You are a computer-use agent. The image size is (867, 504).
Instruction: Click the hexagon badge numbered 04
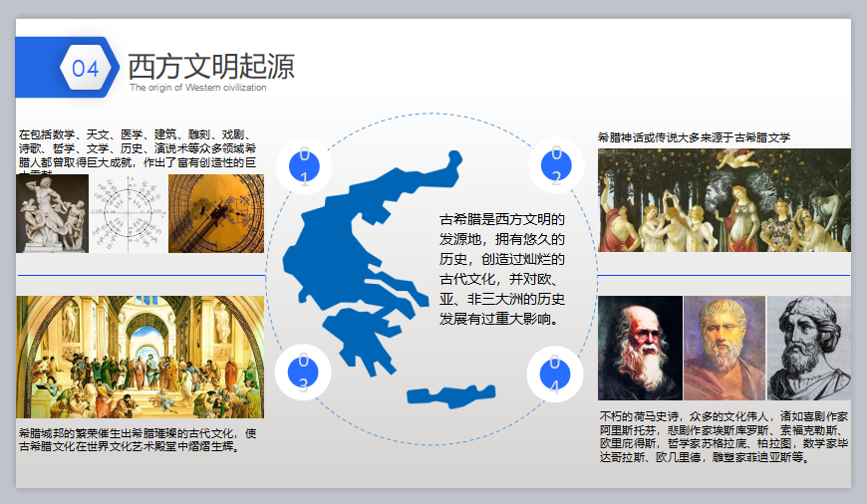(x=86, y=68)
